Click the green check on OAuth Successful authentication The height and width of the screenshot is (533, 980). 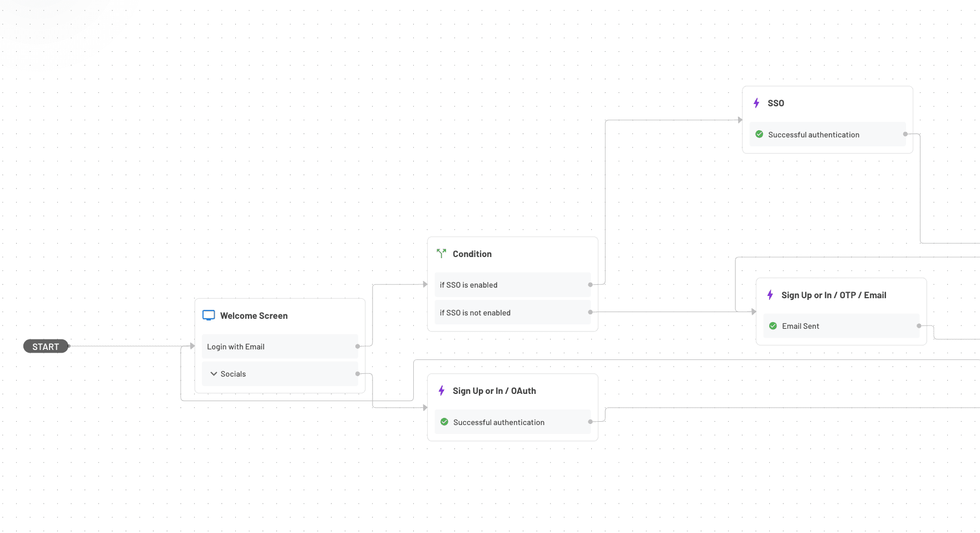coord(444,422)
